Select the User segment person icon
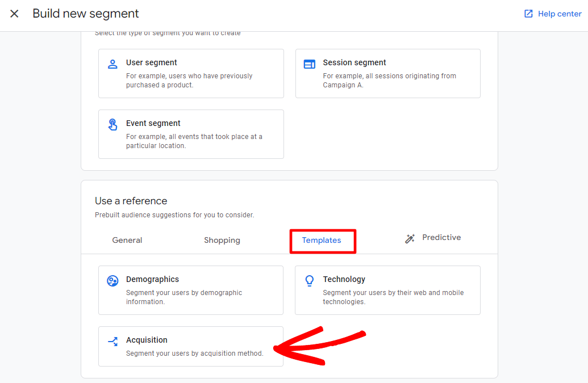The height and width of the screenshot is (383, 588). (111, 62)
